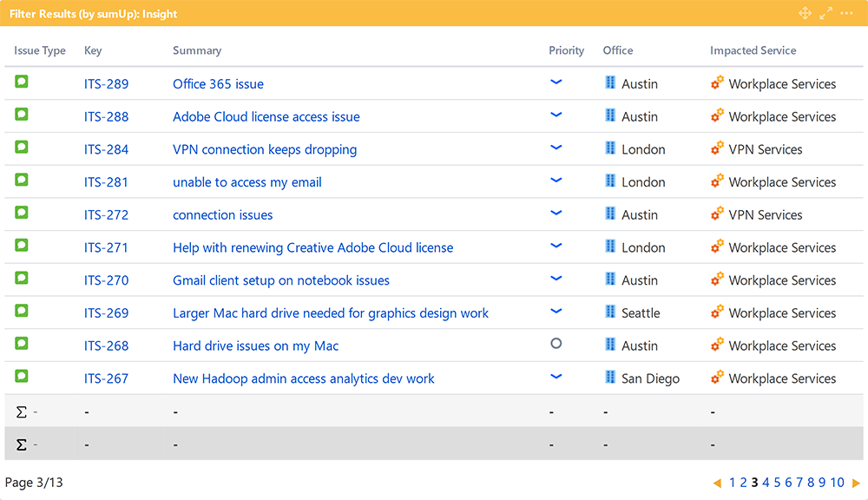Sort by the Priority column header
The image size is (868, 500).
click(566, 50)
